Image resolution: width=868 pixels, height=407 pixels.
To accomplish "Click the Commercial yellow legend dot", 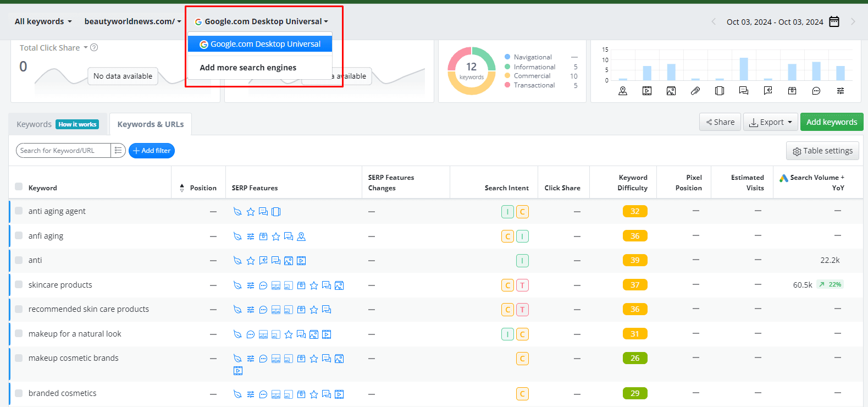I will tap(507, 76).
